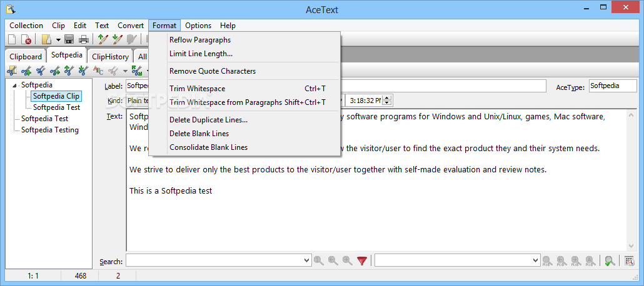Choose Trim Whitespace from Paragraphs
Screen dimensions: 644x286
pos(245,102)
